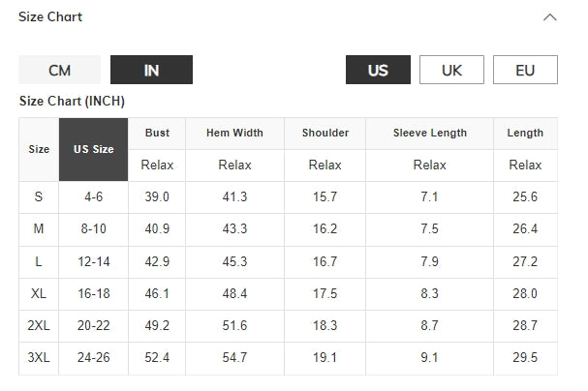The height and width of the screenshot is (391, 588).
Task: Select the M size row label
Action: 39,229
